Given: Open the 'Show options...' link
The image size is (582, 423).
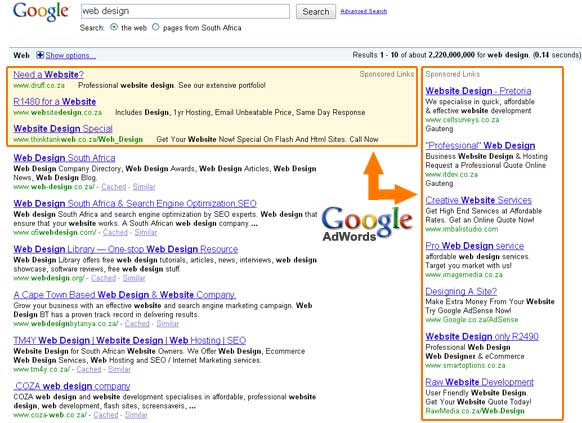Looking at the screenshot, I should click(71, 56).
